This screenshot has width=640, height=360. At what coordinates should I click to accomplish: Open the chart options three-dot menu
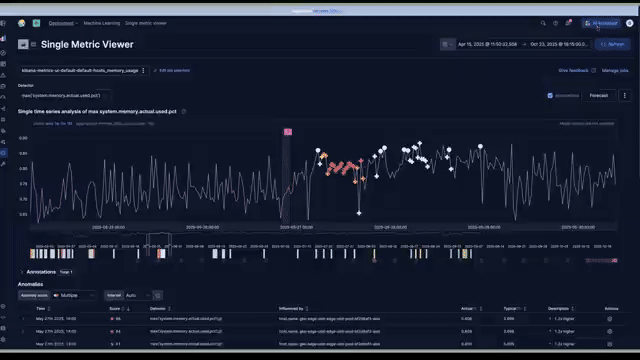coord(624,96)
